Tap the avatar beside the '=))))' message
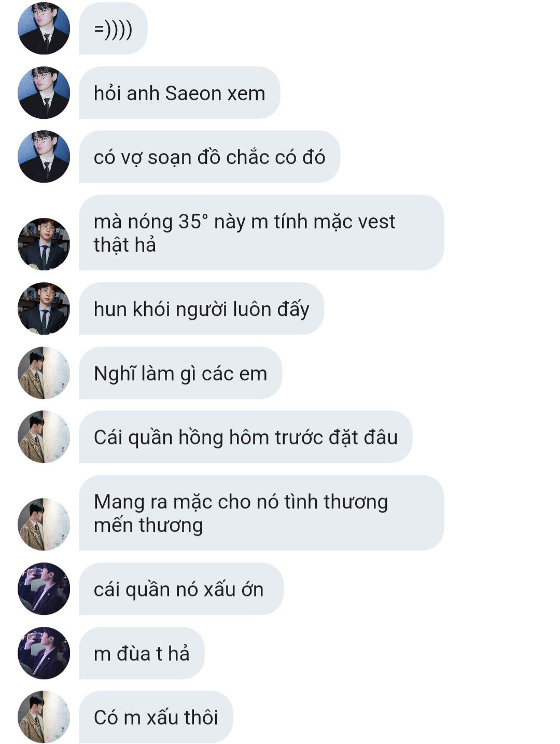The height and width of the screenshot is (744, 560). point(44,29)
